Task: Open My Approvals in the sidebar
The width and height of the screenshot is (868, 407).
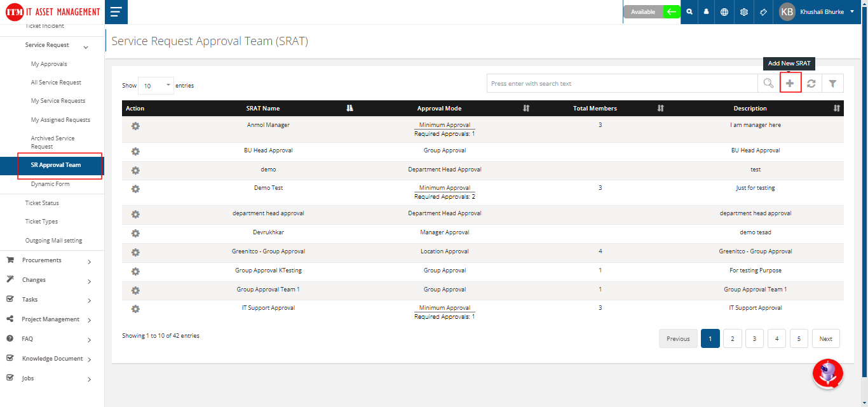Action: [49, 64]
